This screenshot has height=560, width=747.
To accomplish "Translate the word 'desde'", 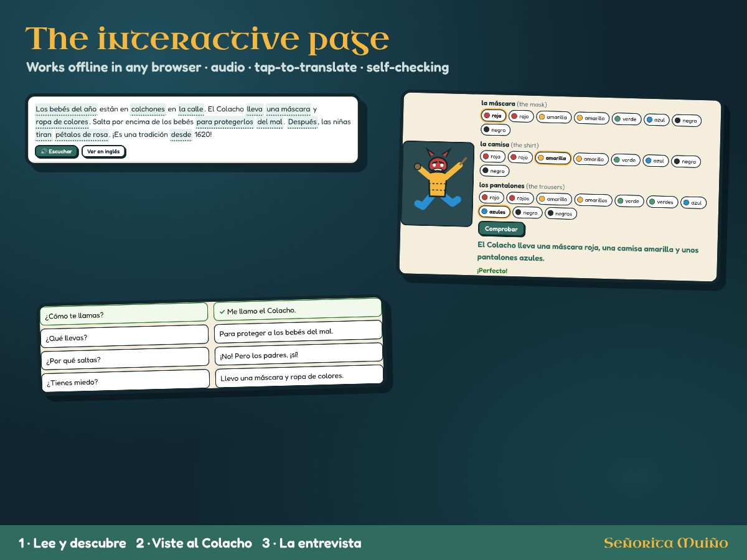I will coord(181,134).
